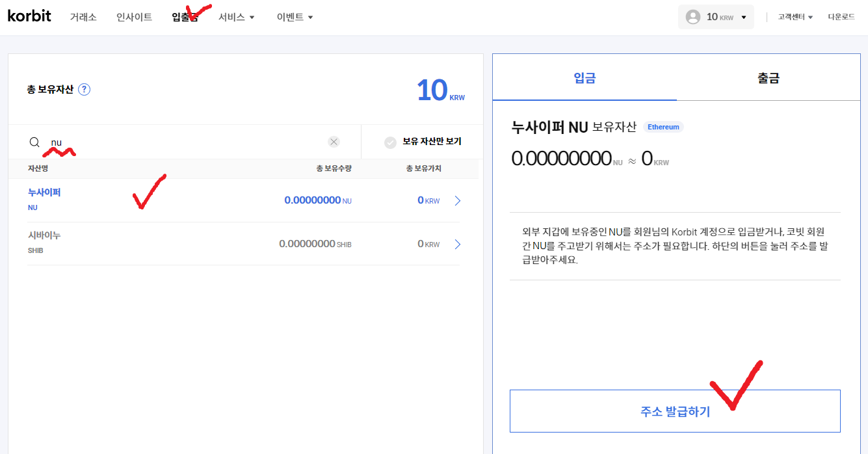
Task: Click the 0.00000000 SHIB quantity
Action: click(315, 244)
